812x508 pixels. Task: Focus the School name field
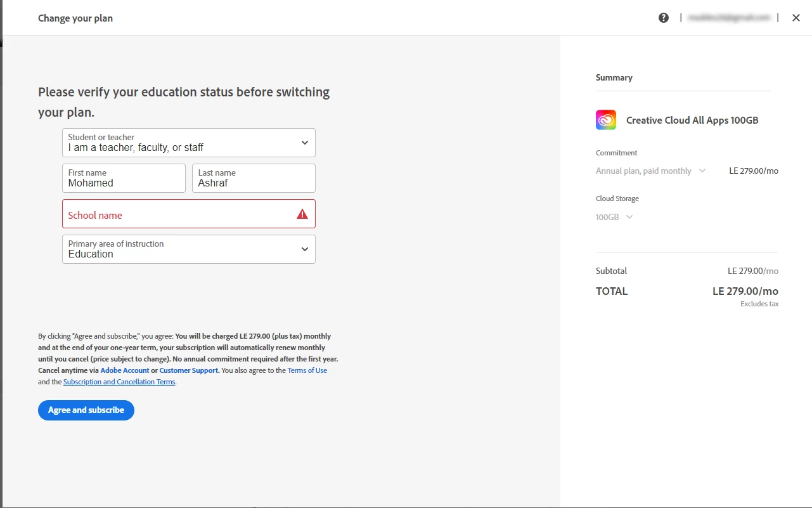click(x=189, y=214)
